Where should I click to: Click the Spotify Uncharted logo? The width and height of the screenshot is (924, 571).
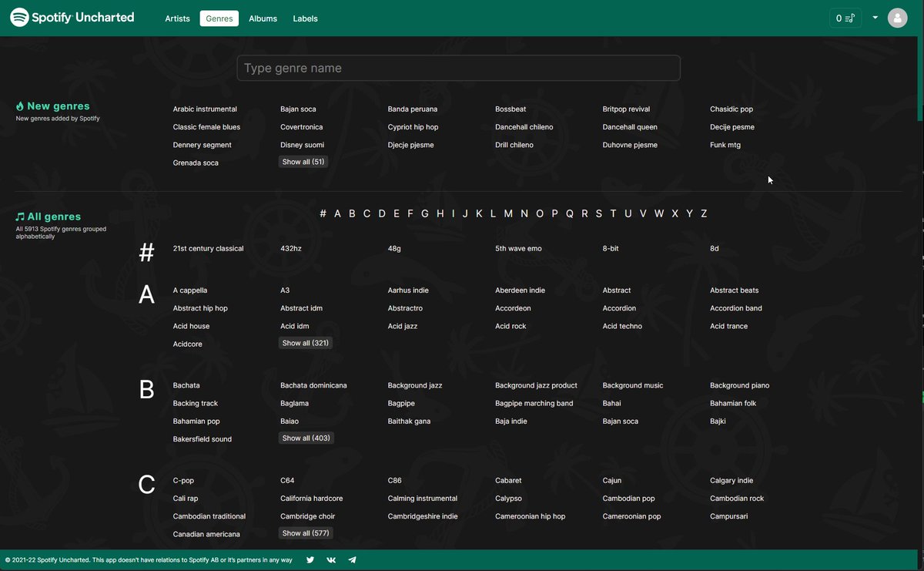tap(72, 17)
